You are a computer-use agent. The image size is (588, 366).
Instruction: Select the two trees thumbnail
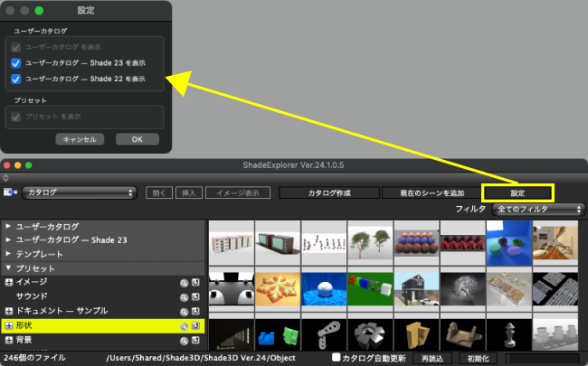click(370, 243)
